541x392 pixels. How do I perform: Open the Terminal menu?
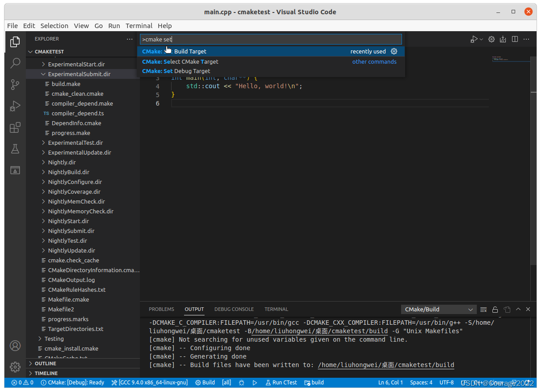pyautogui.click(x=139, y=26)
